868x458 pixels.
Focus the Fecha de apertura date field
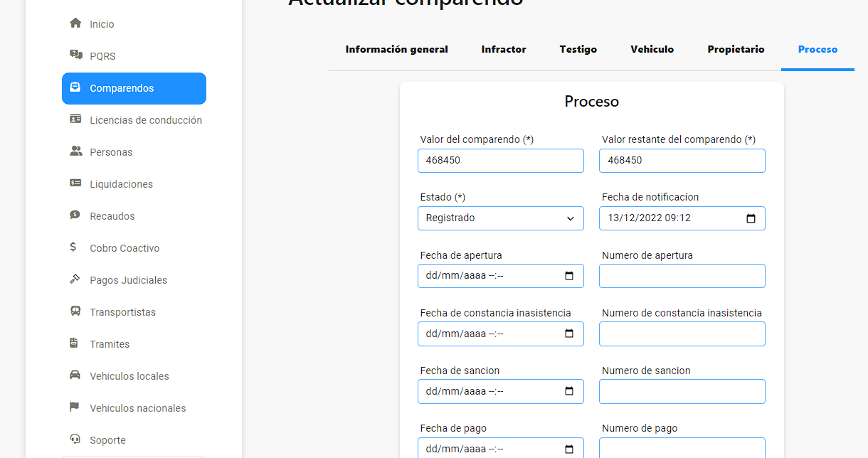tap(501, 276)
